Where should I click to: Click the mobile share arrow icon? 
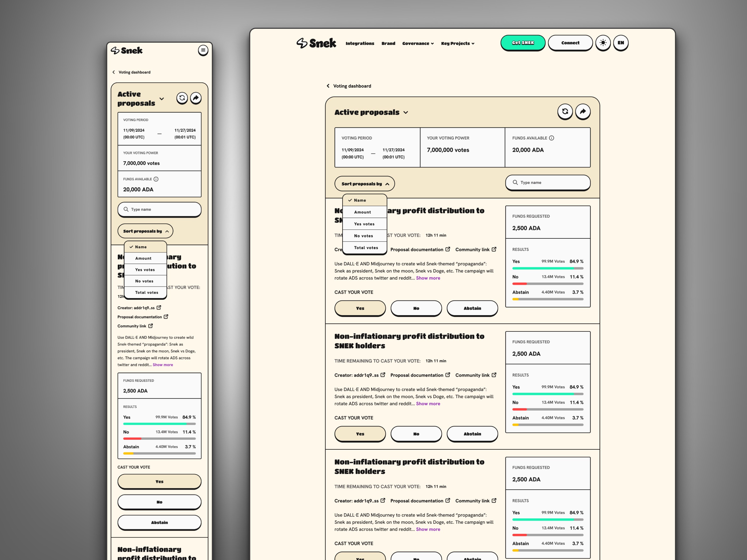point(196,98)
